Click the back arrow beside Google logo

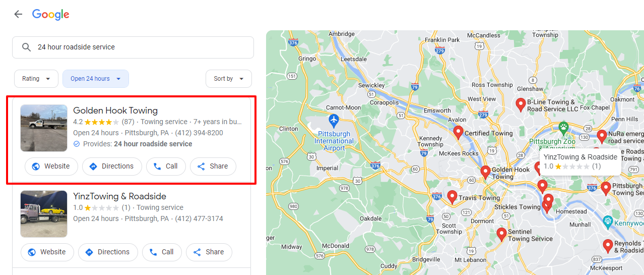pyautogui.click(x=18, y=14)
